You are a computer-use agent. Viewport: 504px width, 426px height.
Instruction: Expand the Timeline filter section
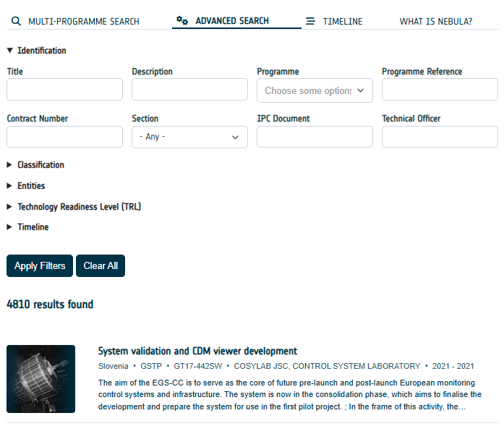(x=33, y=227)
